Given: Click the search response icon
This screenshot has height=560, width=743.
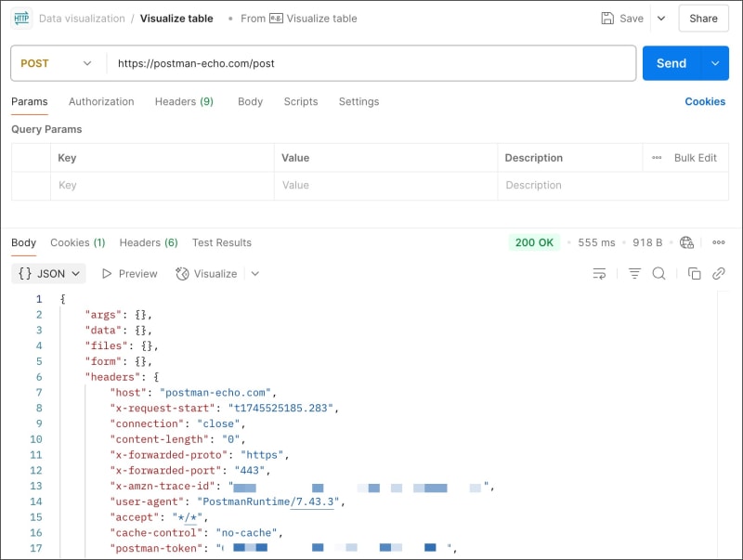Looking at the screenshot, I should [658, 274].
